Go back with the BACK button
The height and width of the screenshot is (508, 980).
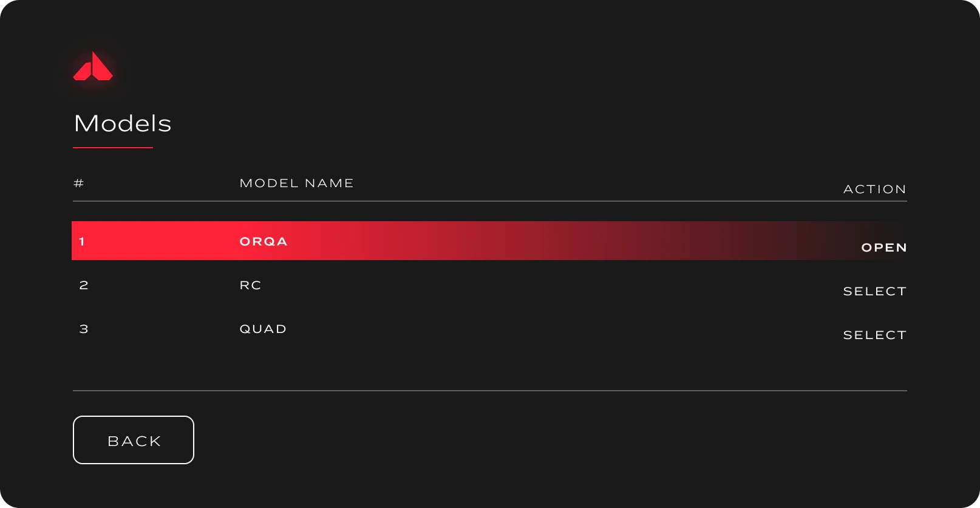[134, 440]
